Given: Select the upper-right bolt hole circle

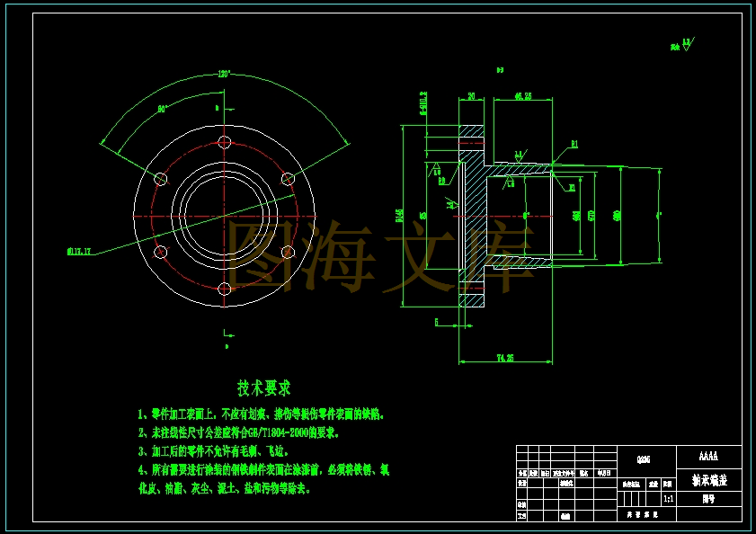Looking at the screenshot, I should (x=288, y=179).
